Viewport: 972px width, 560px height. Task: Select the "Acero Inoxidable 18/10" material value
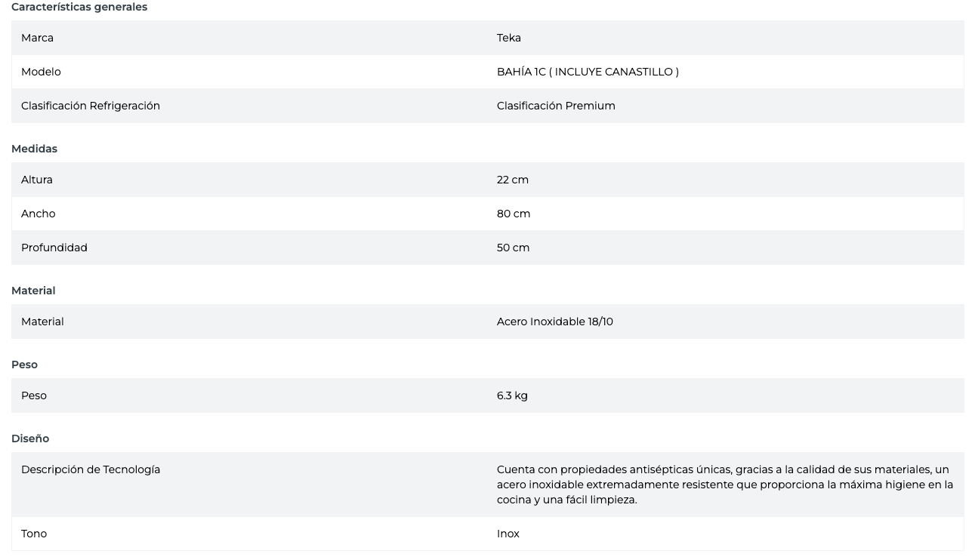[x=555, y=322]
